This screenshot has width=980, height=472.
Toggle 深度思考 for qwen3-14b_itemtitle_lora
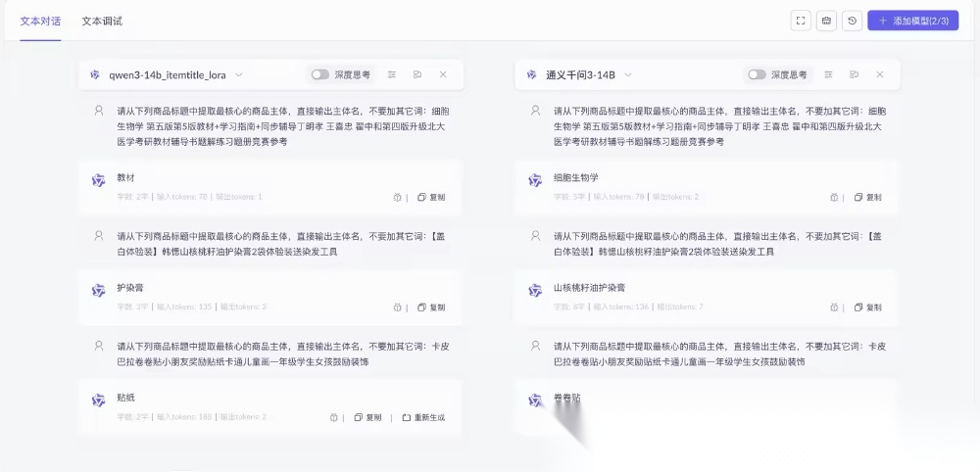tap(320, 75)
